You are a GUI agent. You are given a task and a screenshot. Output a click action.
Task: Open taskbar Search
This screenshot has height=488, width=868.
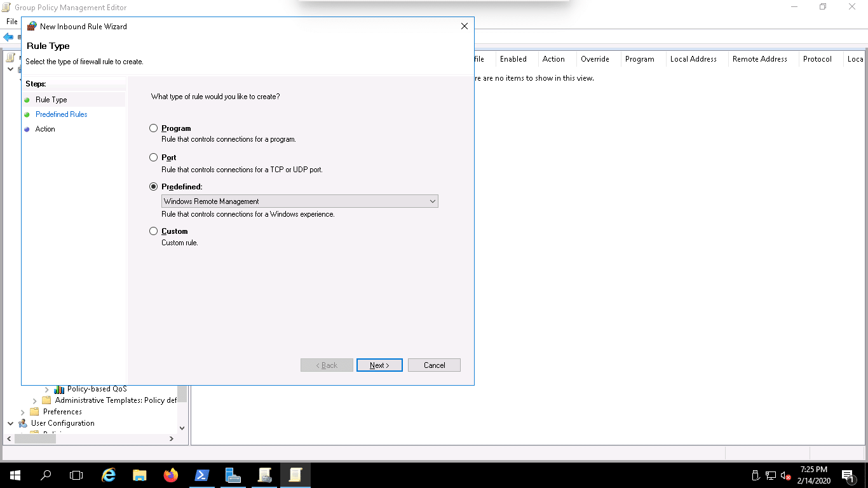(46, 475)
